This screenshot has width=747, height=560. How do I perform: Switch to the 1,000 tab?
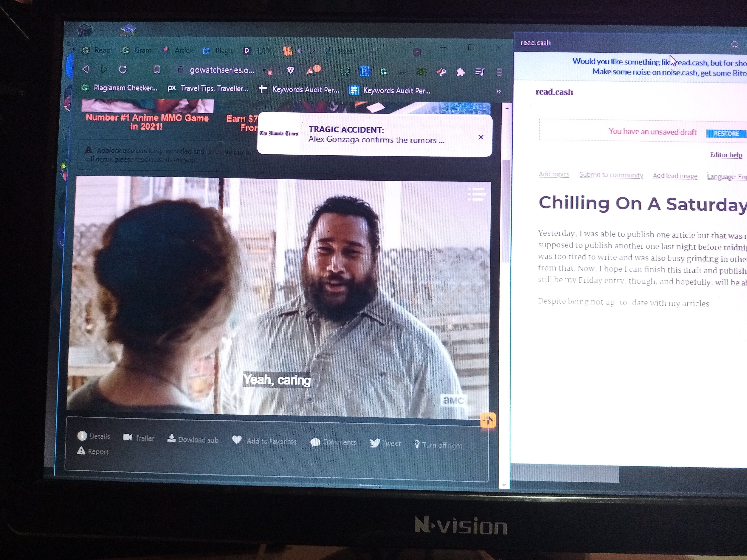[x=258, y=51]
